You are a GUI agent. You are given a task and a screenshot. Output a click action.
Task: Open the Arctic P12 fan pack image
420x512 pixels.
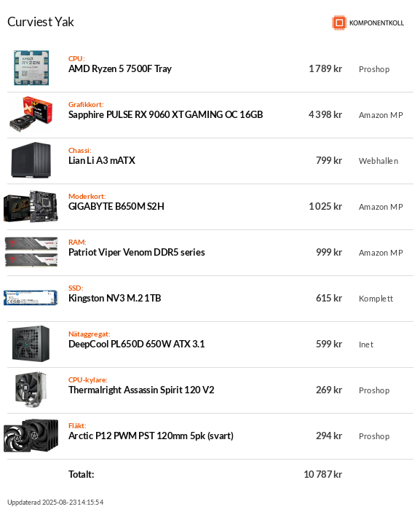[31, 436]
